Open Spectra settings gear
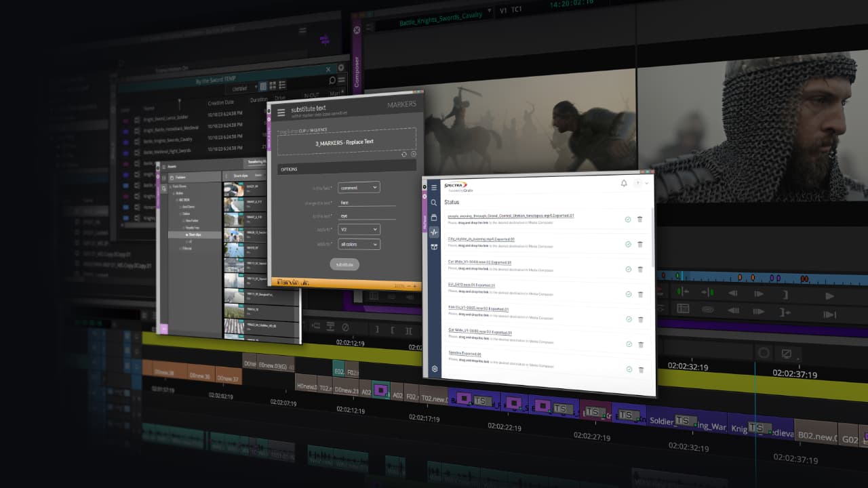Viewport: 868px width, 488px height. tap(435, 369)
